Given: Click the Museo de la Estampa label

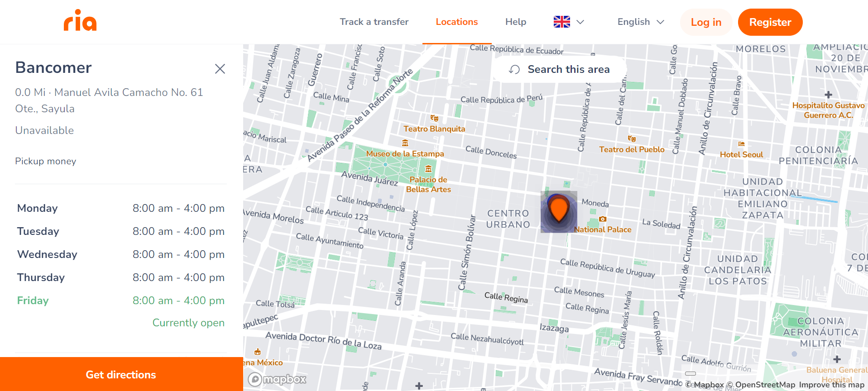Looking at the screenshot, I should (x=405, y=154).
